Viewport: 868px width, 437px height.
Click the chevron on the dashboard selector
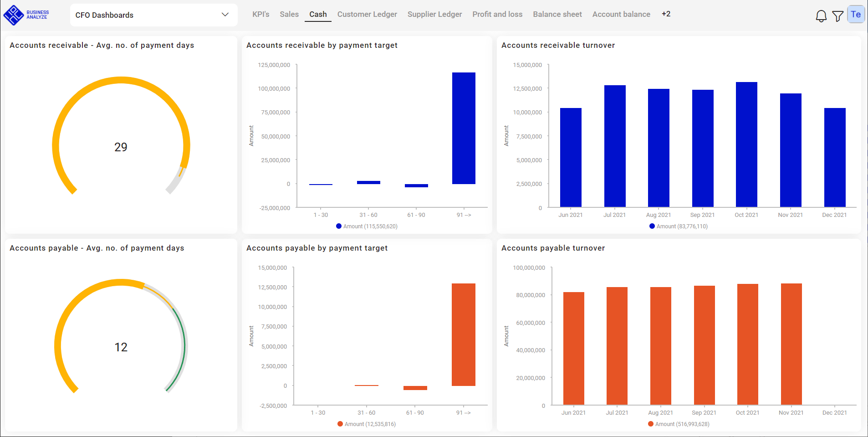pos(225,15)
